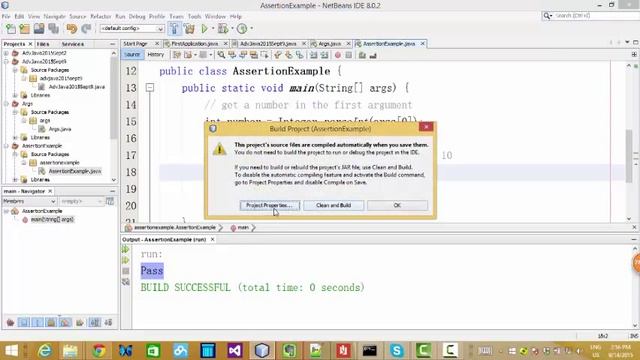Close the Build Project dialog with X
640x360 pixels.
click(426, 127)
